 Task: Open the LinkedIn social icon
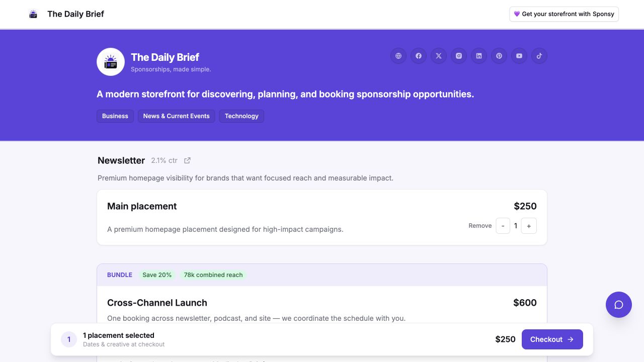[479, 56]
